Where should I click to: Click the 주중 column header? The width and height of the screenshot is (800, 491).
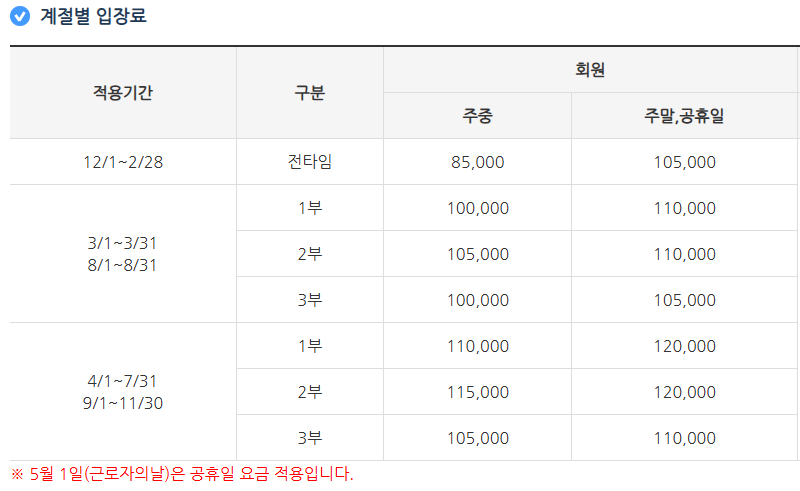[x=477, y=116]
